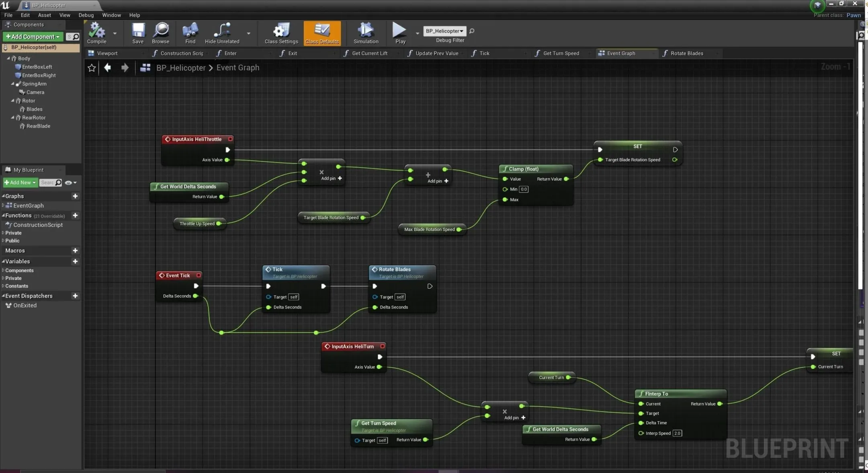
Task: Browse to asset in content browser
Action: click(161, 33)
